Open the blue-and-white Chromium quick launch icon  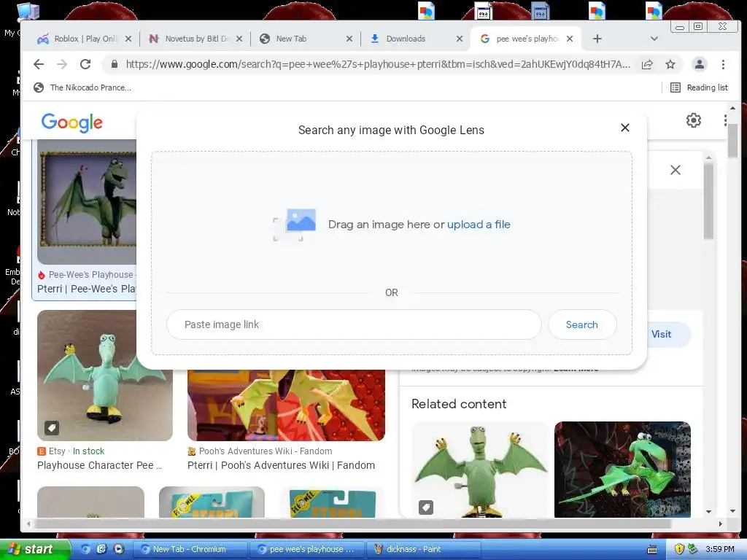pyautogui.click(x=85, y=549)
